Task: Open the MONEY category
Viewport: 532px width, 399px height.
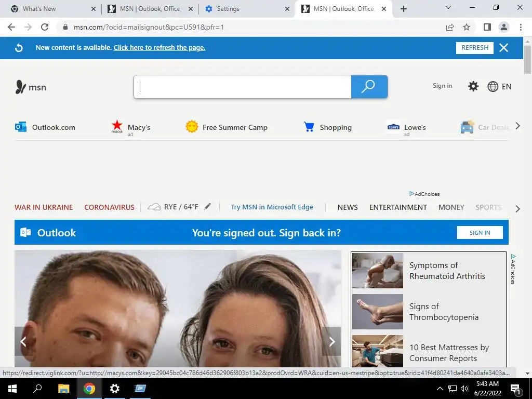Action: click(x=451, y=207)
